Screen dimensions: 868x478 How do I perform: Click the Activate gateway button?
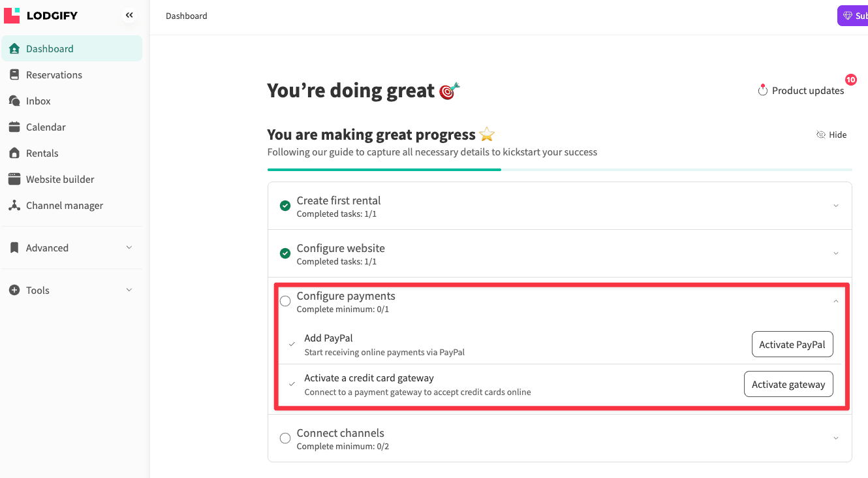click(x=788, y=384)
